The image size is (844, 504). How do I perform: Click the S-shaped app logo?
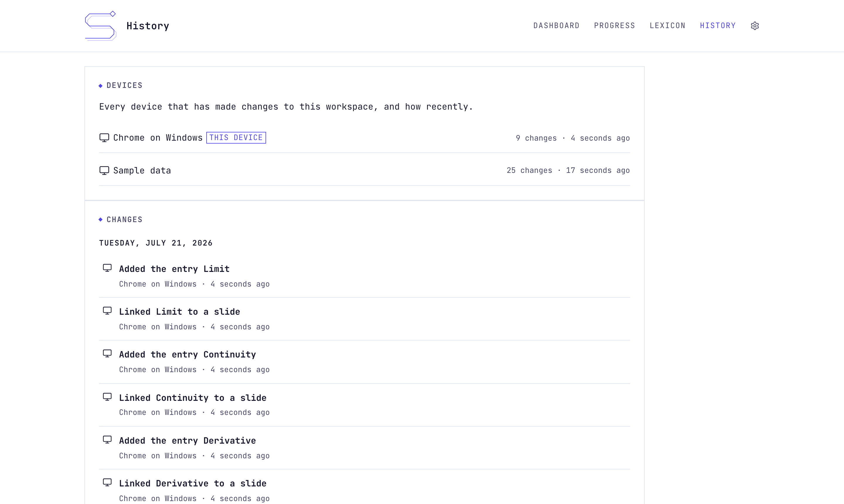coord(101,26)
